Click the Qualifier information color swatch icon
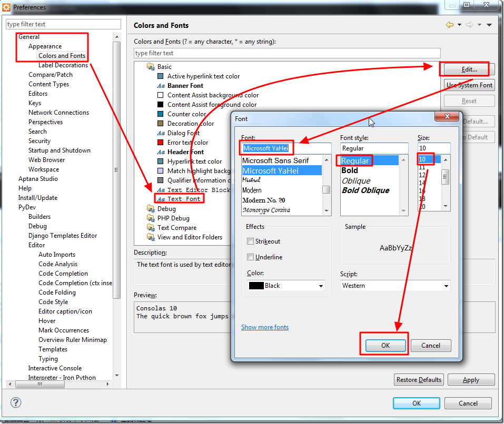The height and width of the screenshot is (424, 504). (x=161, y=180)
